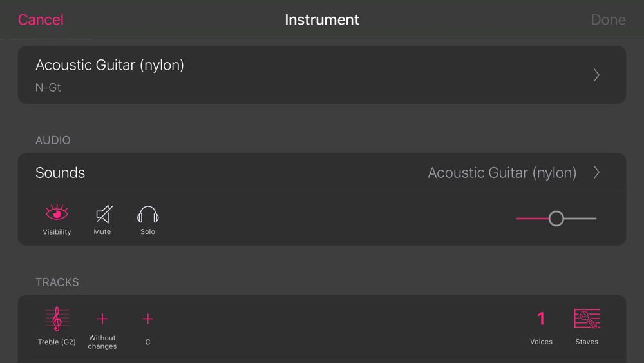Click the plus icon above Without changes
Screen dimensions: 644x363
click(x=102, y=319)
